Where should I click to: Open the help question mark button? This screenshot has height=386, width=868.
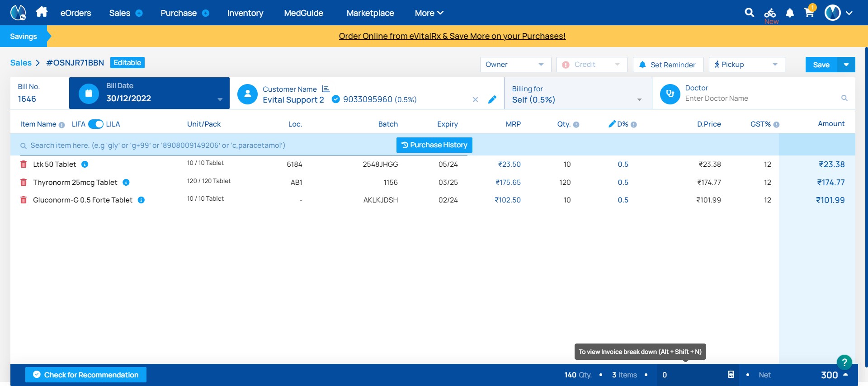point(844,362)
